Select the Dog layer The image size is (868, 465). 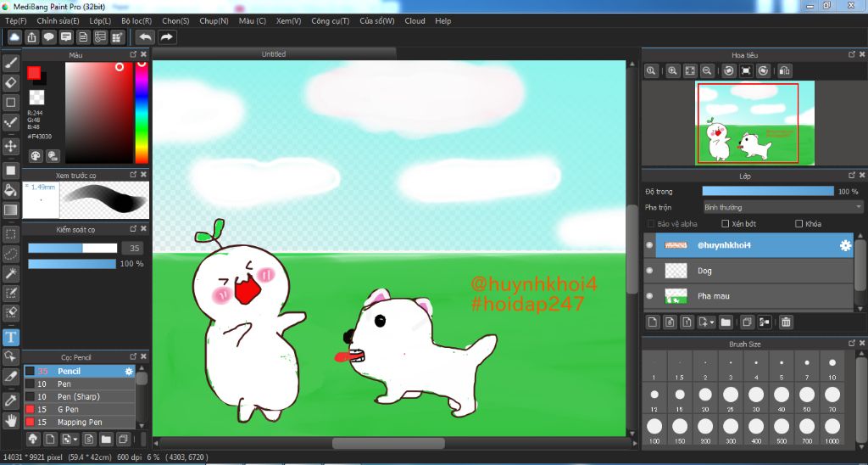click(755, 271)
